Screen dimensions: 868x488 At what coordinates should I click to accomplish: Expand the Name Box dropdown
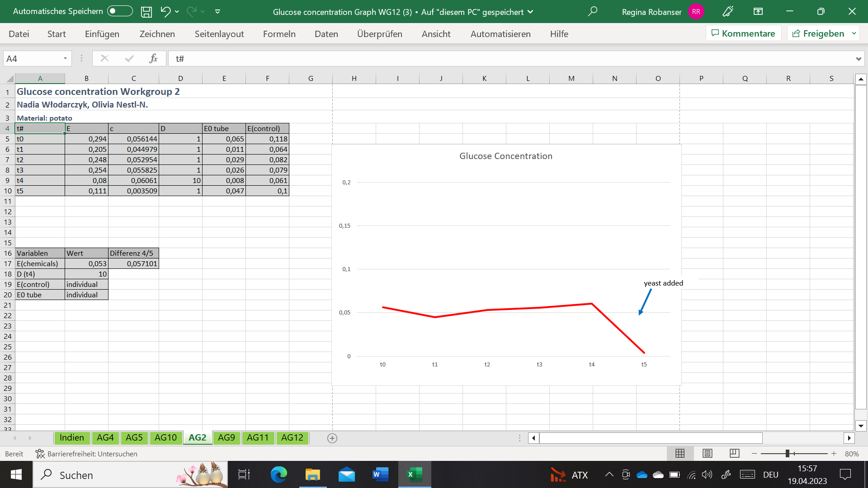coord(65,59)
